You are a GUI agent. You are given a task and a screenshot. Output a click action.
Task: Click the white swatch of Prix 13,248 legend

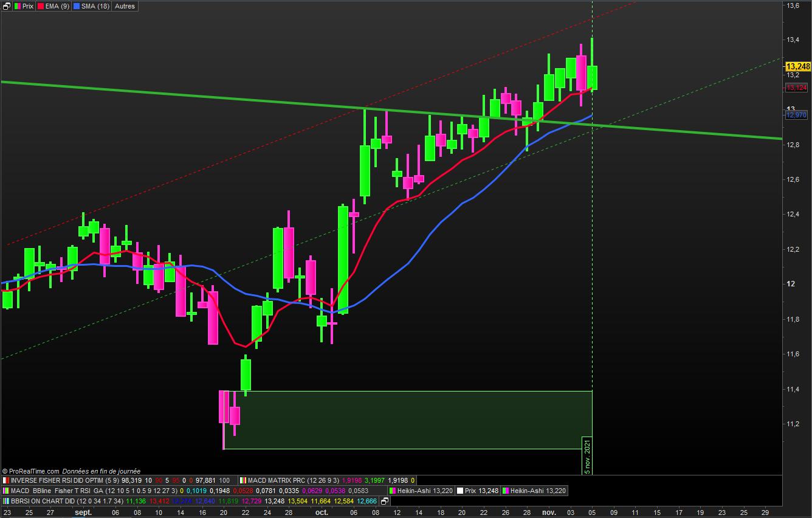459,491
